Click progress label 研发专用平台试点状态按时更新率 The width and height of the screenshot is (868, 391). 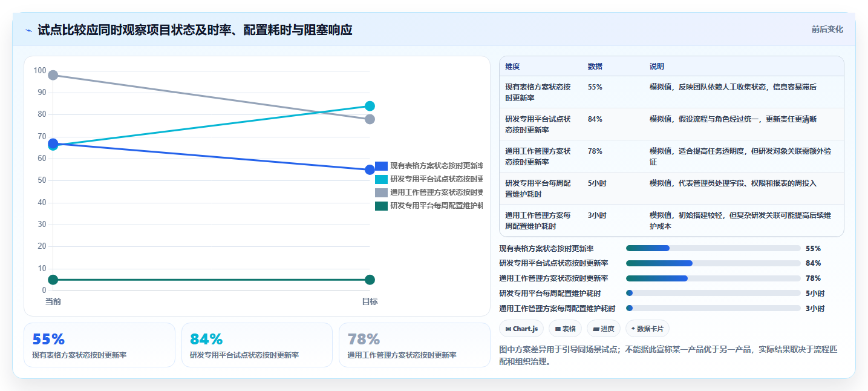pyautogui.click(x=553, y=263)
